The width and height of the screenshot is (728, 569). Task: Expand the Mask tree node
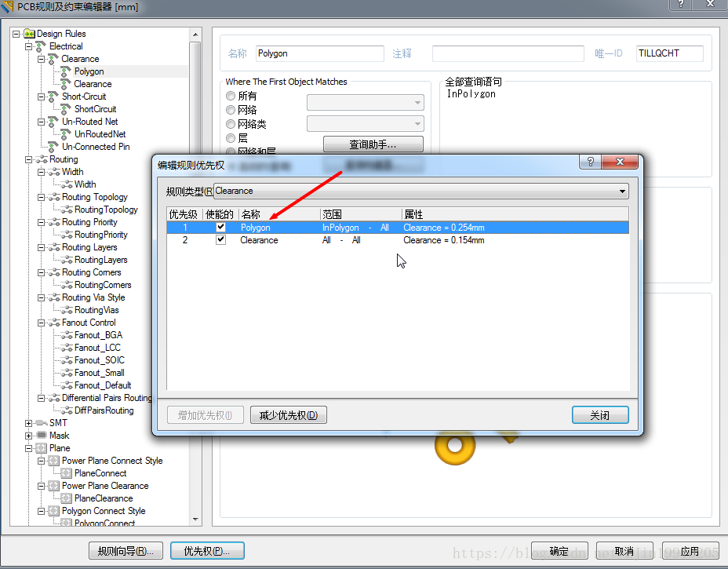click(29, 436)
